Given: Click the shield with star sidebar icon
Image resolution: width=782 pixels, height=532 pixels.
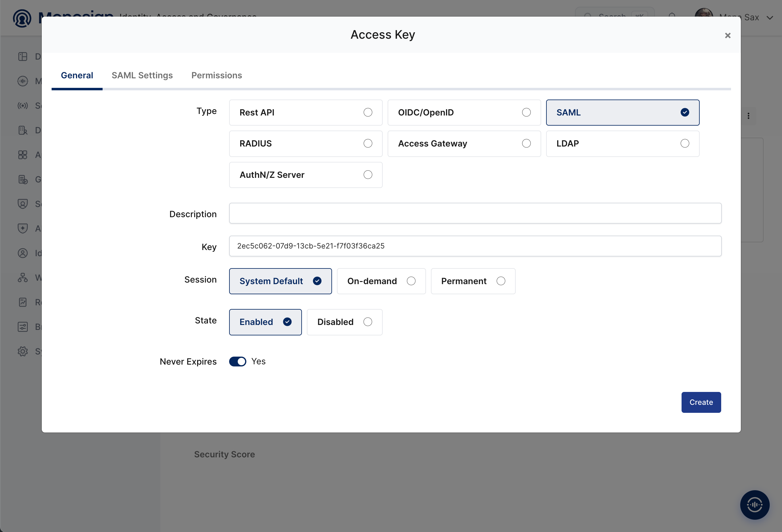Looking at the screenshot, I should (22, 229).
